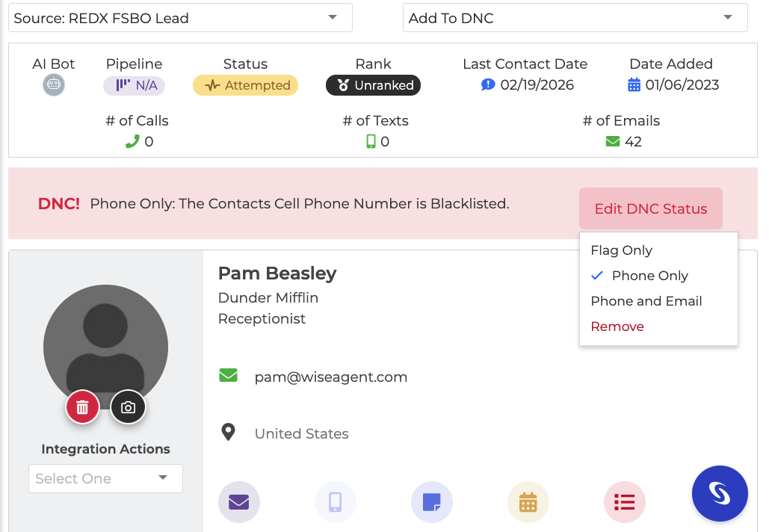The image size is (769, 532).
Task: Click the Unranked rank badge
Action: [x=373, y=85]
